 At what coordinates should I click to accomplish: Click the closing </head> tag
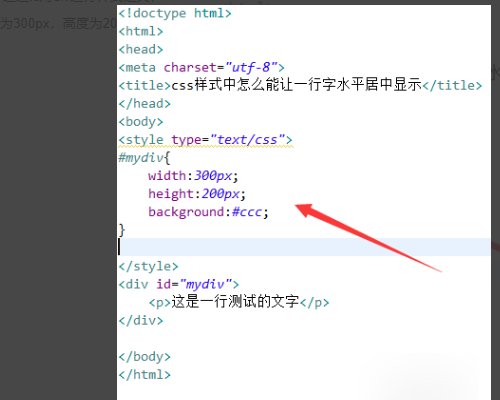coord(144,104)
